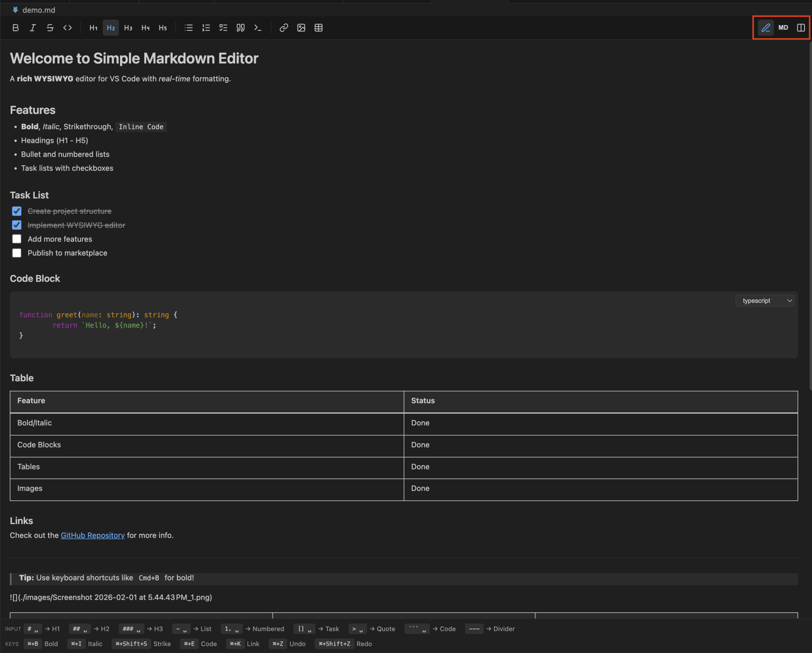The width and height of the screenshot is (812, 653).
Task: Open the GitHub Repository link
Action: tap(93, 535)
